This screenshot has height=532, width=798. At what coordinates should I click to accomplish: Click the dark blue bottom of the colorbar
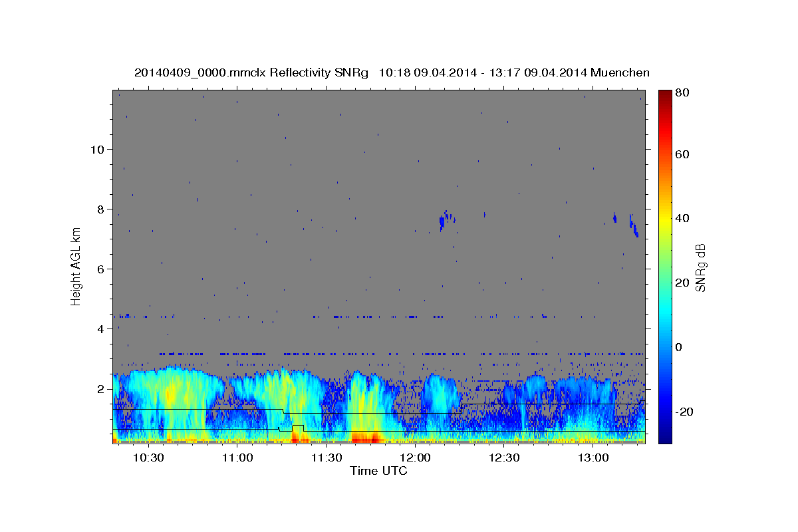click(x=664, y=436)
